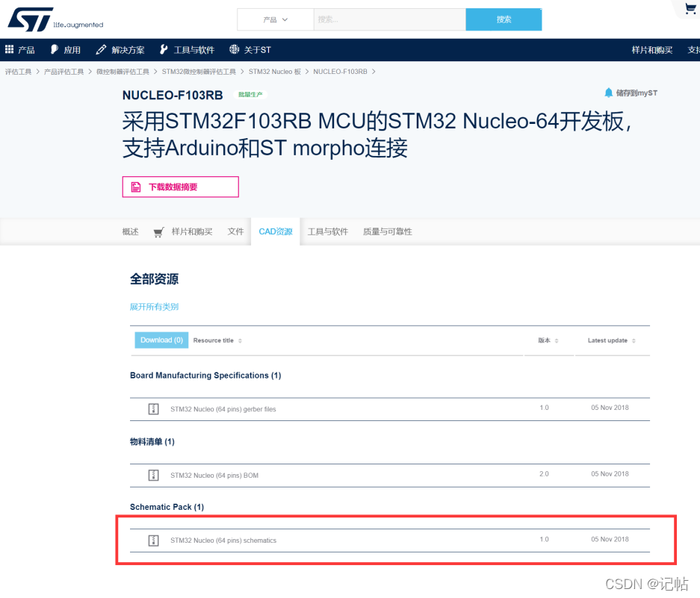Click STM32微控制器评估工具 breadcrumb

point(199,72)
